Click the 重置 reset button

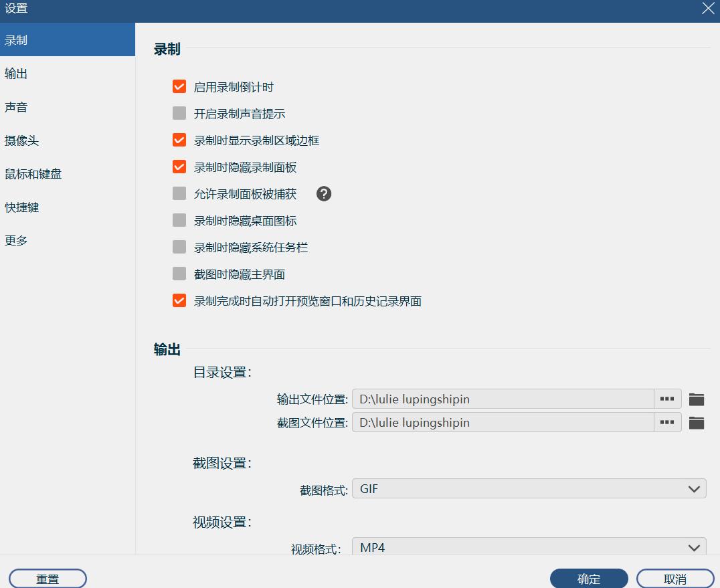tap(47, 578)
